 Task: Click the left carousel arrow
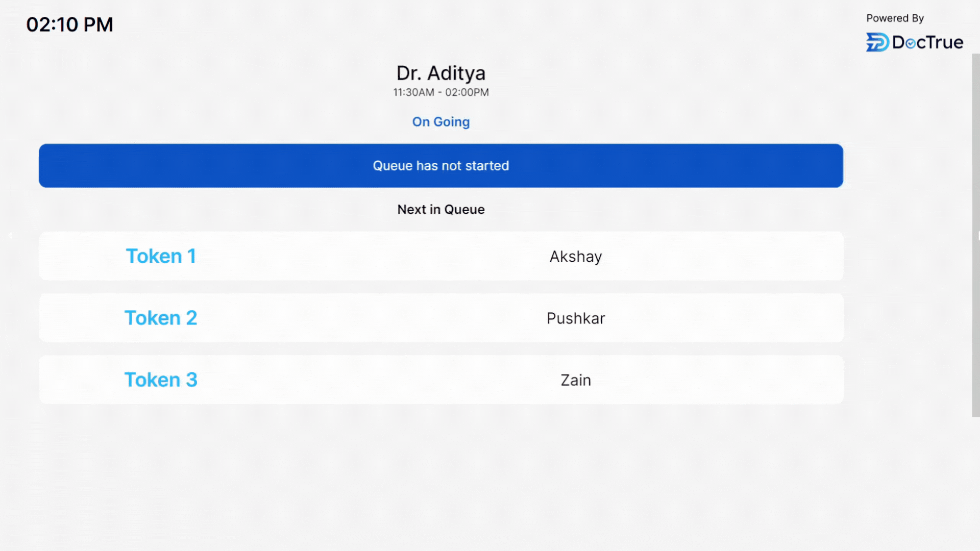(10, 235)
